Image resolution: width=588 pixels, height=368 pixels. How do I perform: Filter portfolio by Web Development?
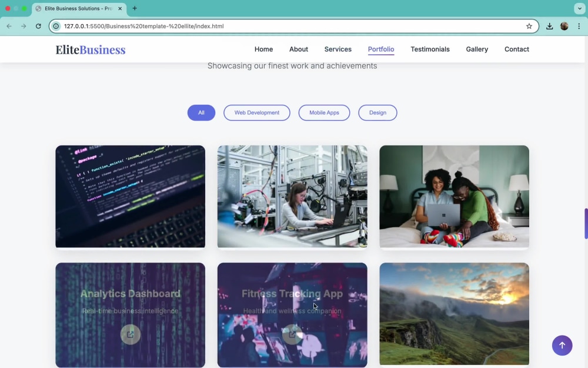pyautogui.click(x=257, y=112)
